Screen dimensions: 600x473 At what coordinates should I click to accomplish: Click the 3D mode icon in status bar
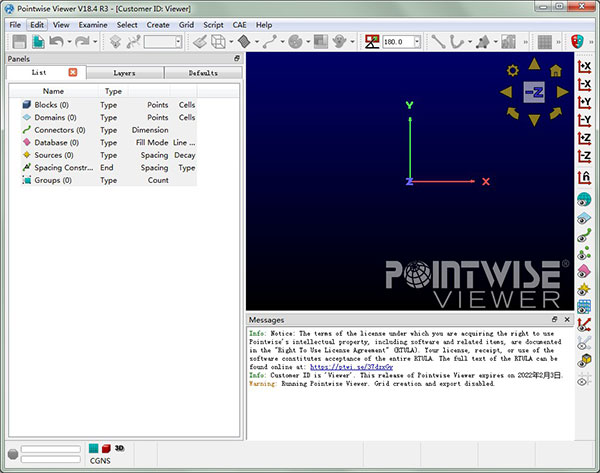118,449
